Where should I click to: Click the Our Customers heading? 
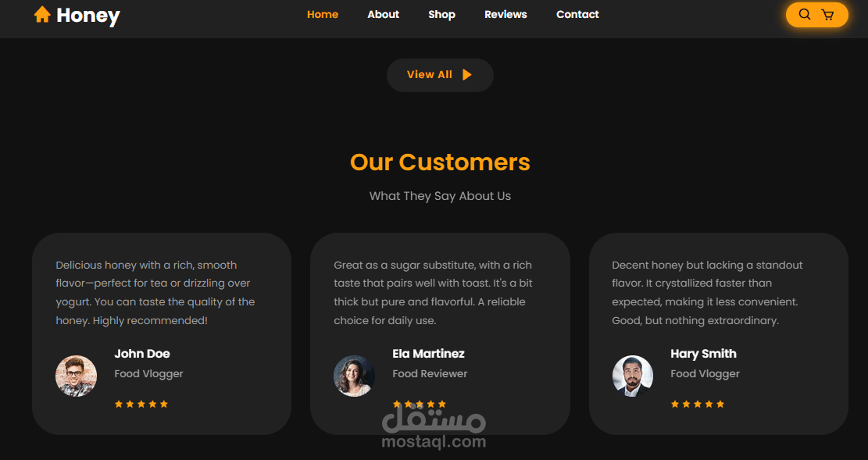pos(440,162)
